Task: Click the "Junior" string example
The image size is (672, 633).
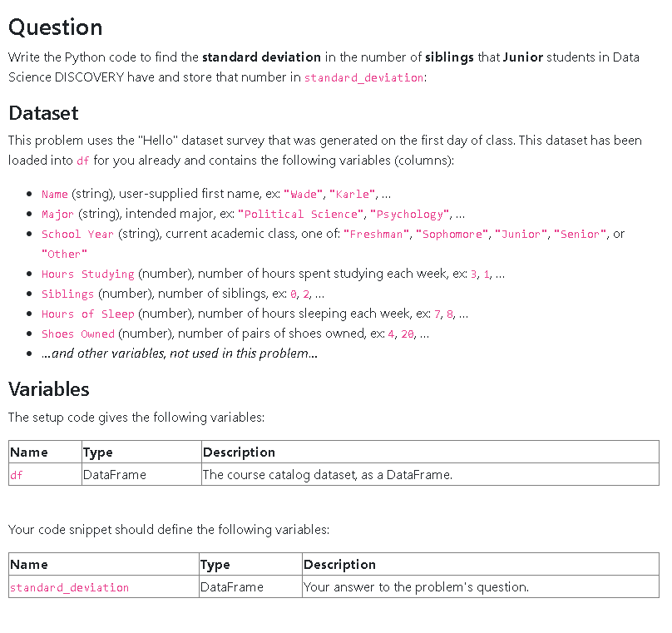Action: [x=521, y=235]
